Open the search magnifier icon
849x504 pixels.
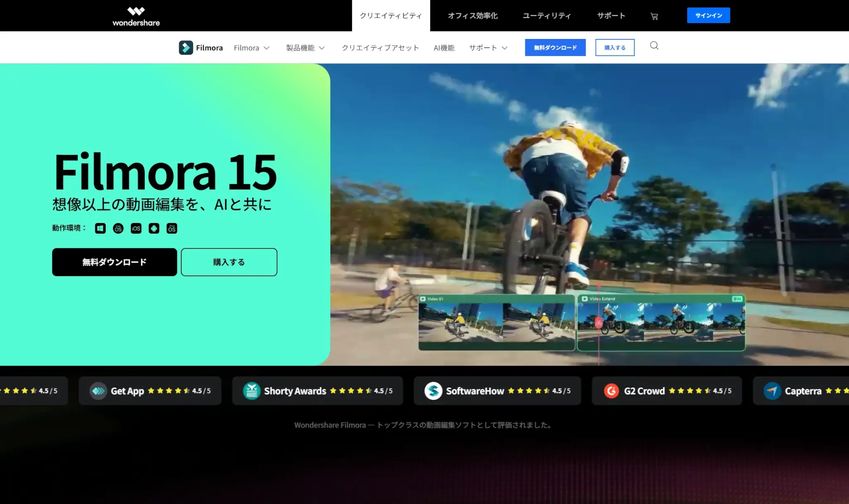coord(654,46)
